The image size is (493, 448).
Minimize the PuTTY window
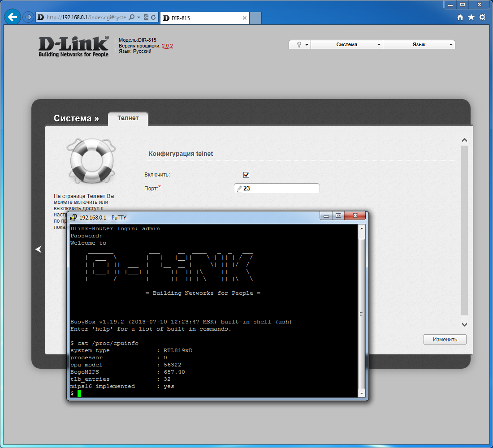click(326, 216)
